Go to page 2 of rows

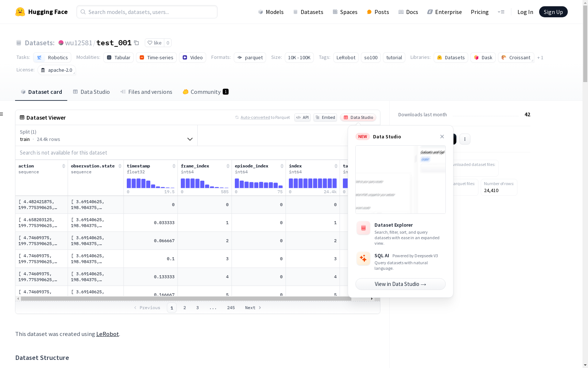point(184,308)
